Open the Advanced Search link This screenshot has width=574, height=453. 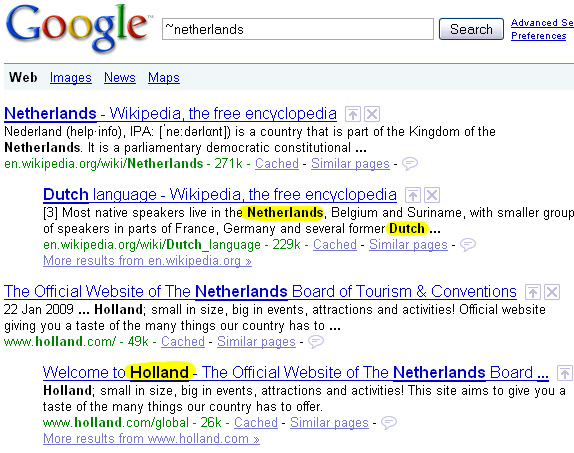[542, 23]
